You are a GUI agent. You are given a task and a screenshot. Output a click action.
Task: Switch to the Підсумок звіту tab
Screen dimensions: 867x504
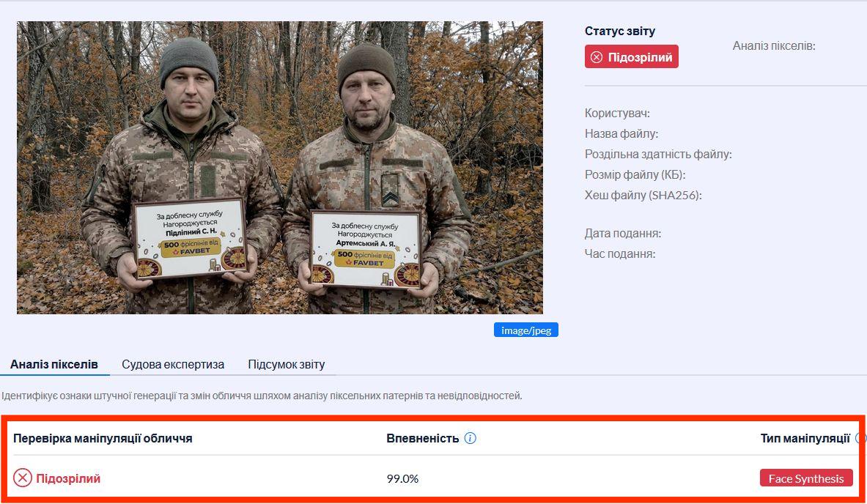[x=287, y=365]
